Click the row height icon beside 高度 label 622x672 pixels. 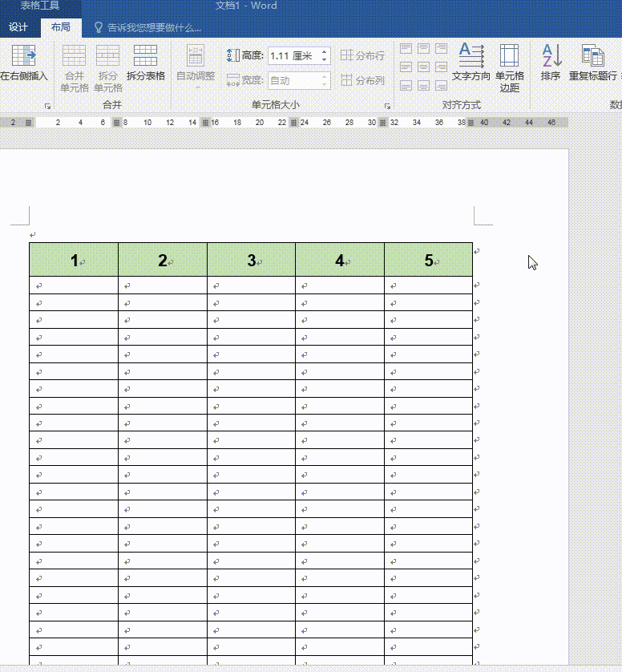pyautogui.click(x=232, y=55)
